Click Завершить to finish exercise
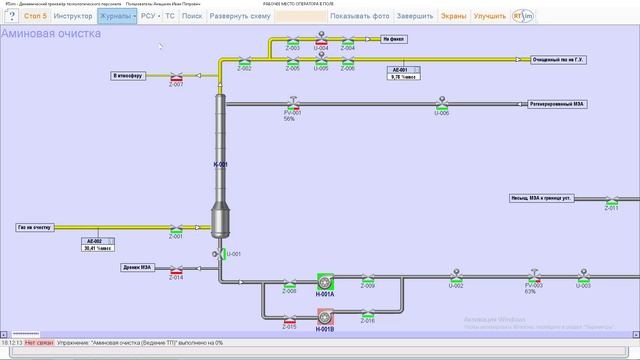The width and height of the screenshot is (640, 360). click(415, 16)
